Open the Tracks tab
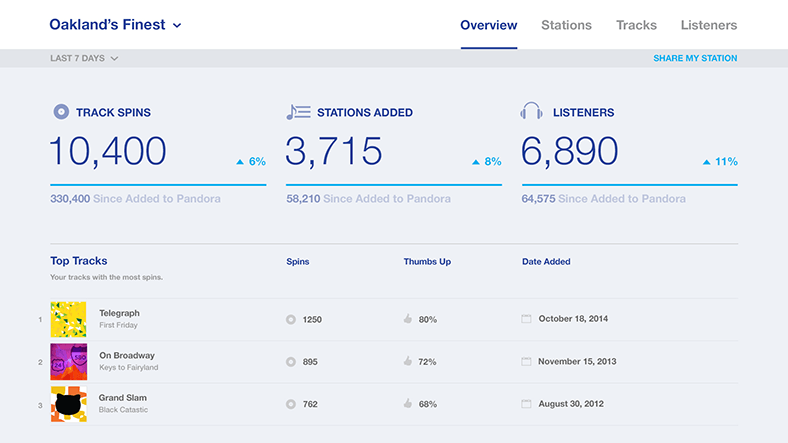 tap(636, 25)
